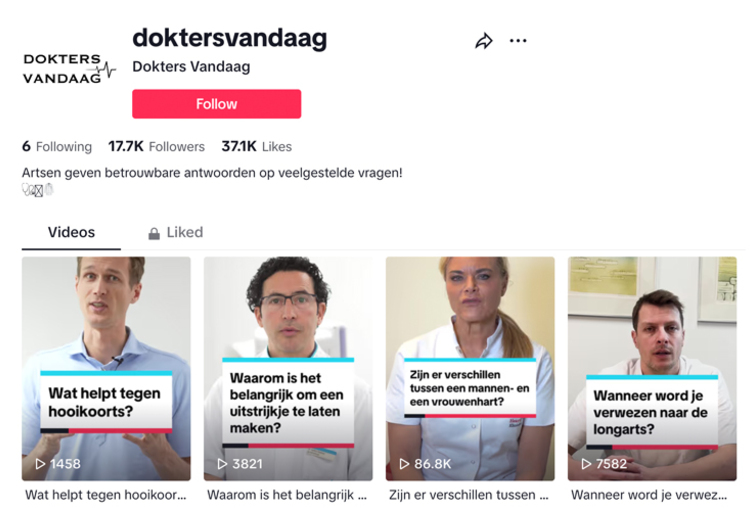The width and height of the screenshot is (750, 511).
Task: Switch to the Videos tab
Action: coord(71,233)
